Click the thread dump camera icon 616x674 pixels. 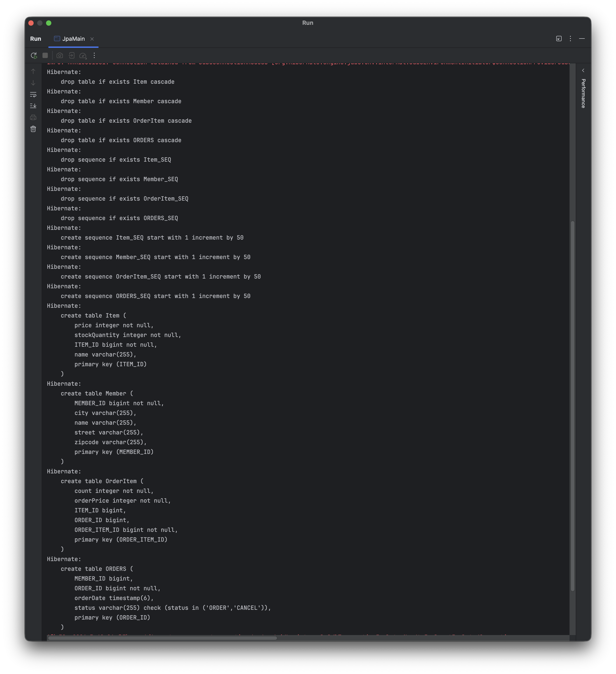[60, 56]
